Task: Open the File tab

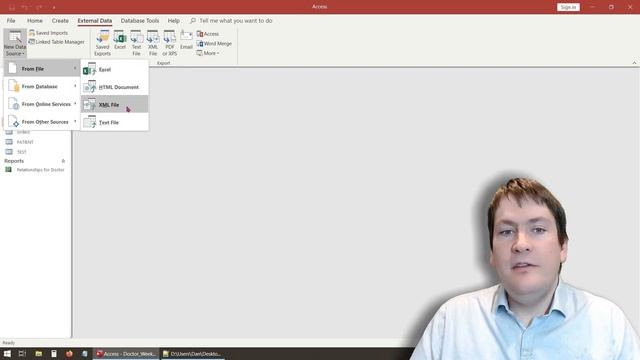Action: click(11, 20)
